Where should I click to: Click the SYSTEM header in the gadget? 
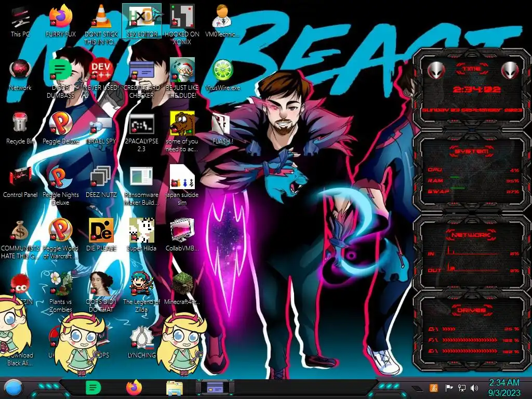(471, 151)
